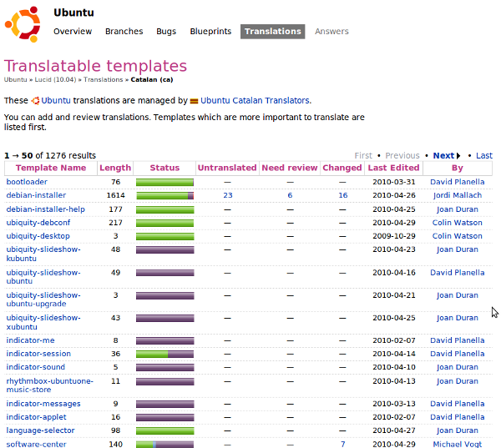Click the small Ubuntu icon before 'Ubuntu' link
Screen dimensions: 501x448
[x=35, y=101]
